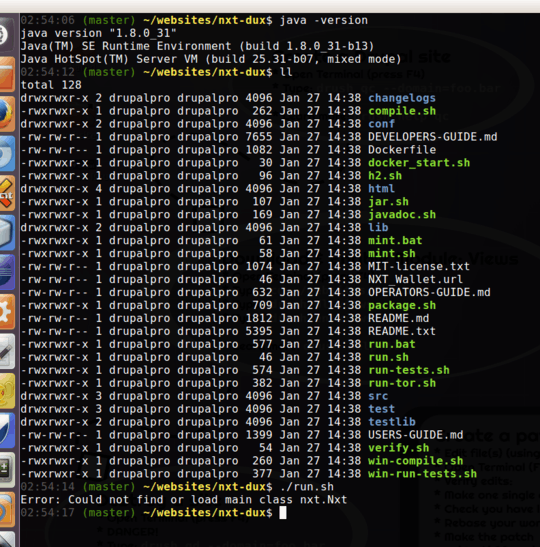
Task: Open the calculator icon in the dock
Action: (6, 470)
